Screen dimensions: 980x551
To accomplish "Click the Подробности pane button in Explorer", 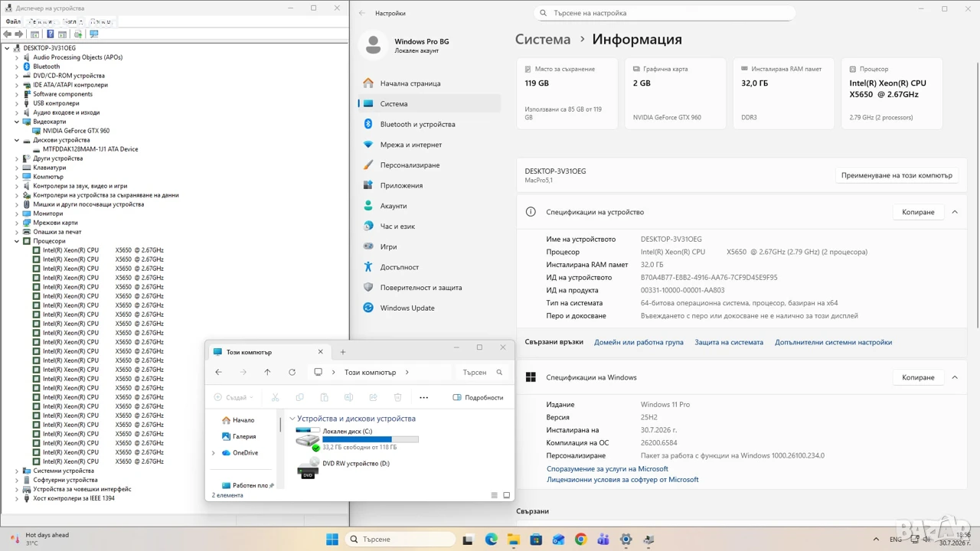I will click(479, 397).
